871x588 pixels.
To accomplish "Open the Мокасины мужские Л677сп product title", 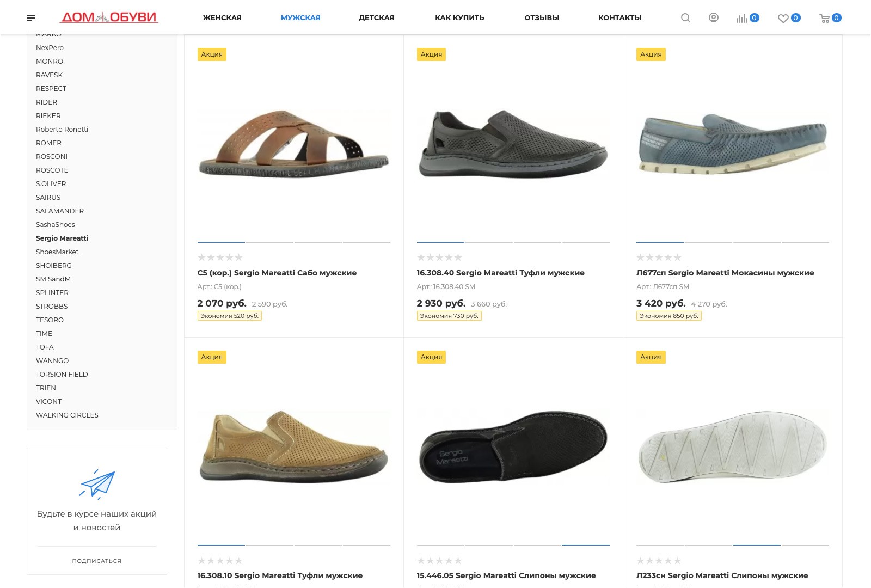I will tap(725, 273).
